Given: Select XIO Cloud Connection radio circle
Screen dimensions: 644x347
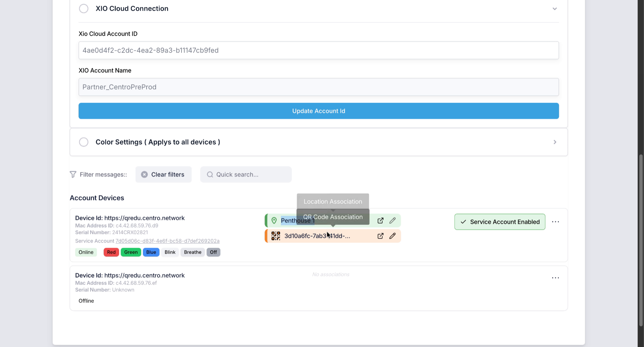Looking at the screenshot, I should pos(84,8).
